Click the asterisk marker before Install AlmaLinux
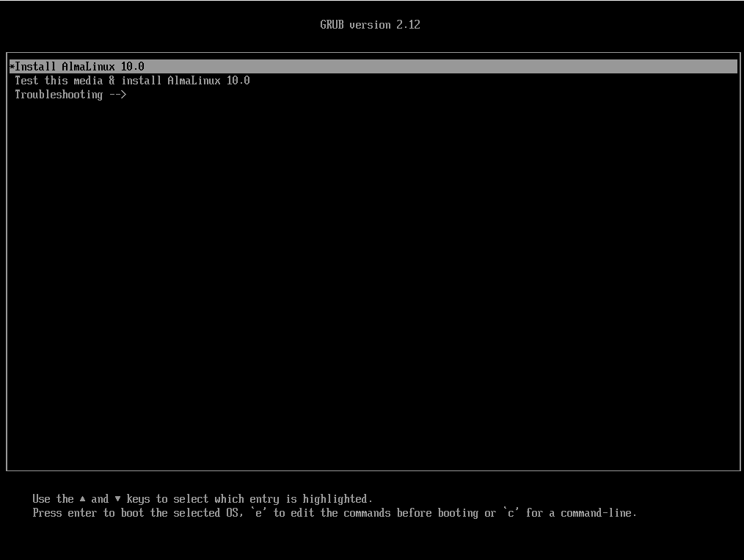The image size is (744, 560). 12,67
